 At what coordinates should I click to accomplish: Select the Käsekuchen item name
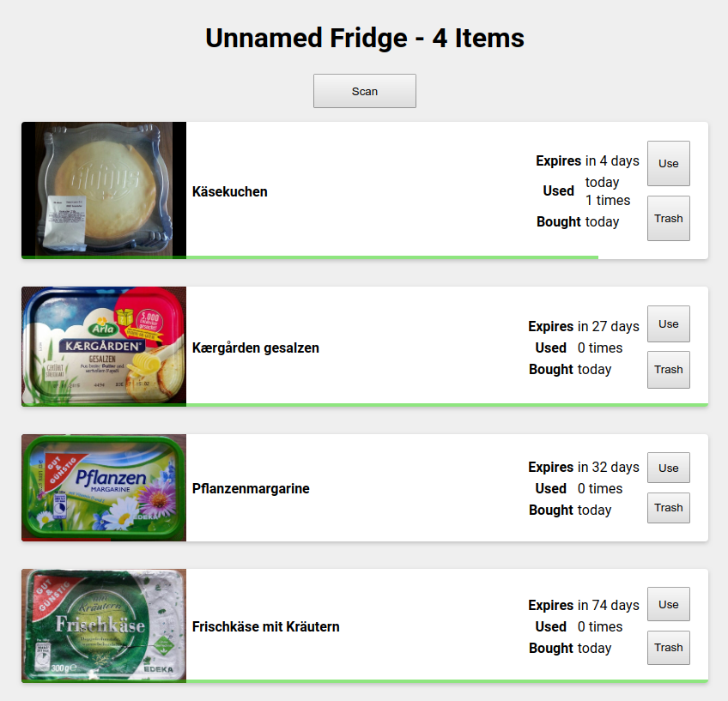coord(229,191)
